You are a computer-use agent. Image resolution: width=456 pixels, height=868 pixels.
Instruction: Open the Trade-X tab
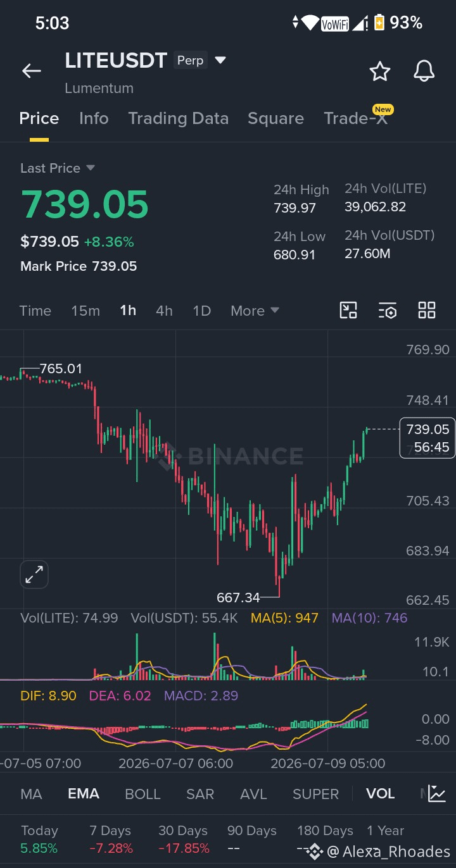355,118
